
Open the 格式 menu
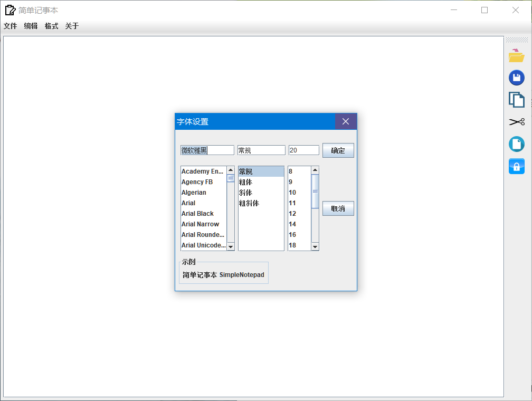[x=51, y=26]
